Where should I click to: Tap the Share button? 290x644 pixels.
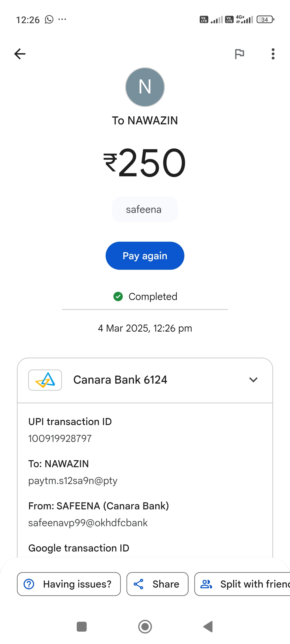(x=157, y=584)
